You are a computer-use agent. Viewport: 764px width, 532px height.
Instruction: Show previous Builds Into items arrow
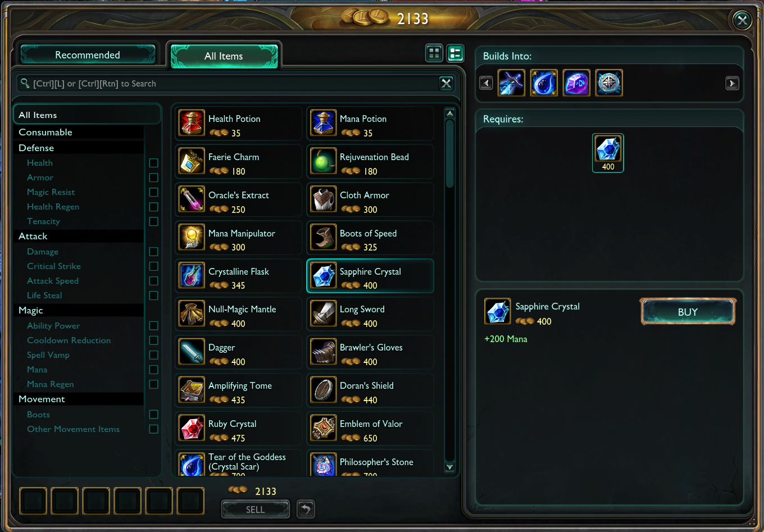(x=486, y=84)
